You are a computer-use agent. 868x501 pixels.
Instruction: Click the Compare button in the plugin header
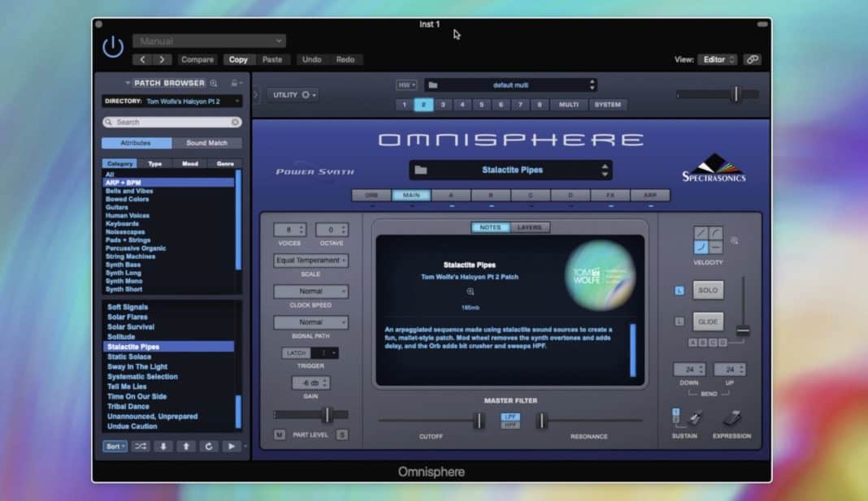197,59
